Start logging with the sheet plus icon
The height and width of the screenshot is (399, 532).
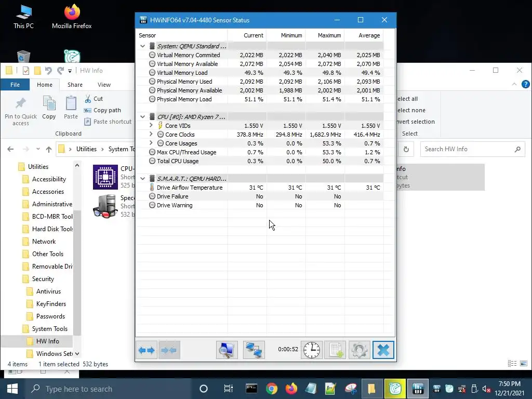(335, 350)
